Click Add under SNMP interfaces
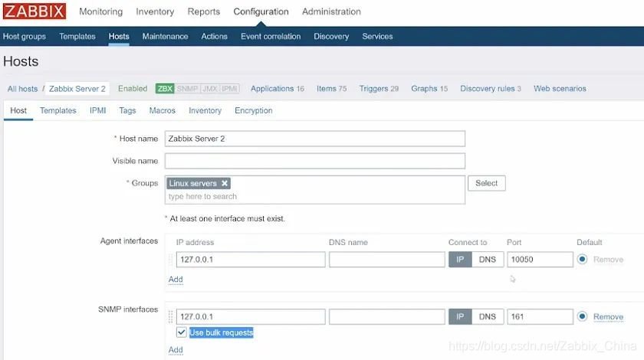This screenshot has width=644, height=360. [176, 350]
